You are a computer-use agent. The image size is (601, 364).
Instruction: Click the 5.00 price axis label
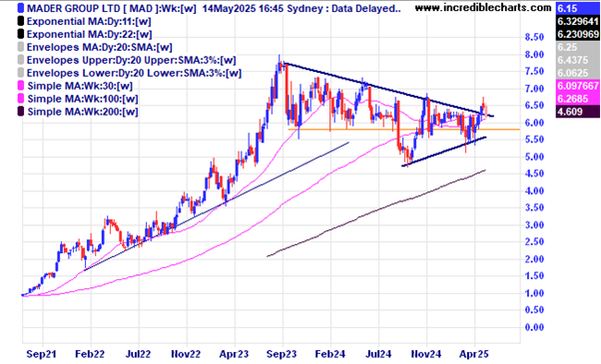coord(534,157)
